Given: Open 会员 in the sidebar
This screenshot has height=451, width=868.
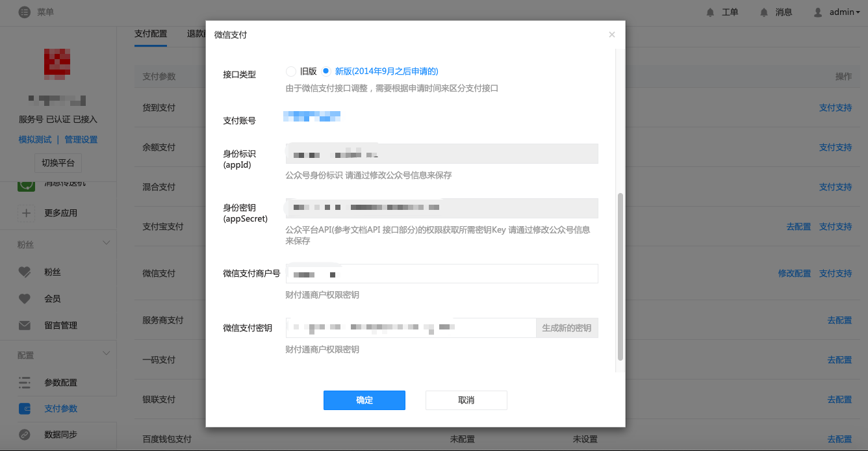Looking at the screenshot, I should click(53, 299).
